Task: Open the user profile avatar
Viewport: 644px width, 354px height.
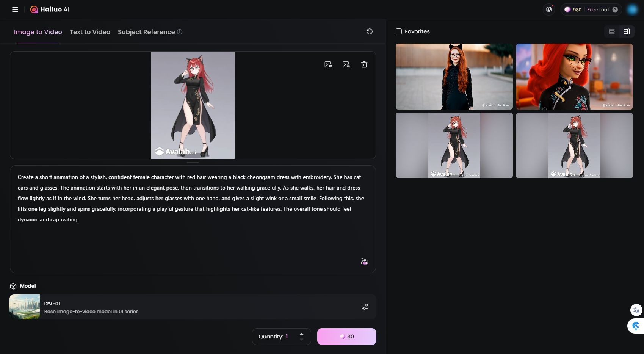Action: (632, 9)
